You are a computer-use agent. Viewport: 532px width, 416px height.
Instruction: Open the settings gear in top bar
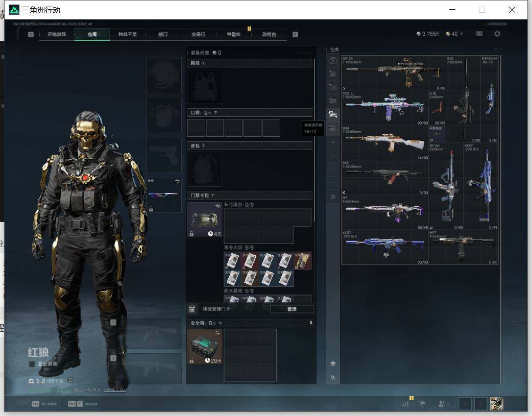point(497,34)
